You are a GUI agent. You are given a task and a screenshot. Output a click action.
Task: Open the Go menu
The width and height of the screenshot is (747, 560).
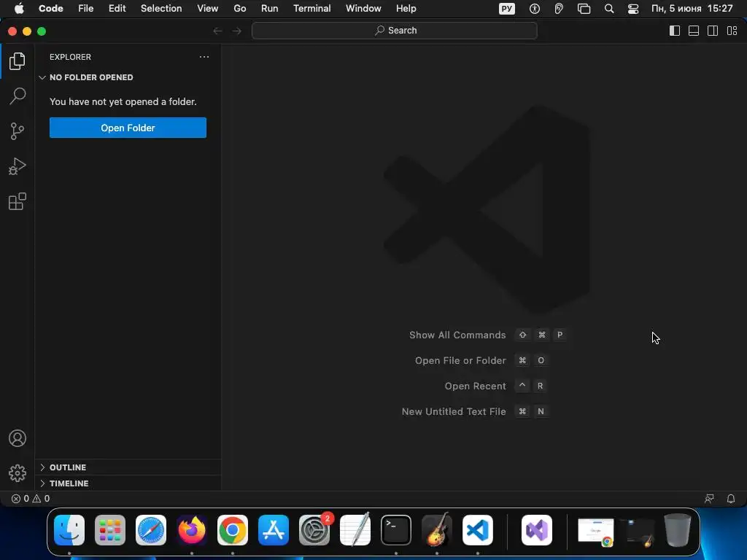[x=239, y=9]
